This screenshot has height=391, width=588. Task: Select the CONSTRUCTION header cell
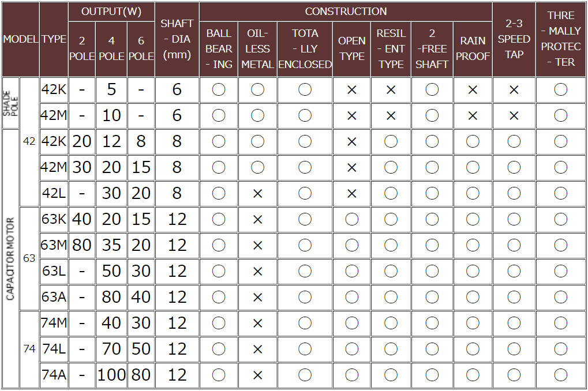(346, 12)
